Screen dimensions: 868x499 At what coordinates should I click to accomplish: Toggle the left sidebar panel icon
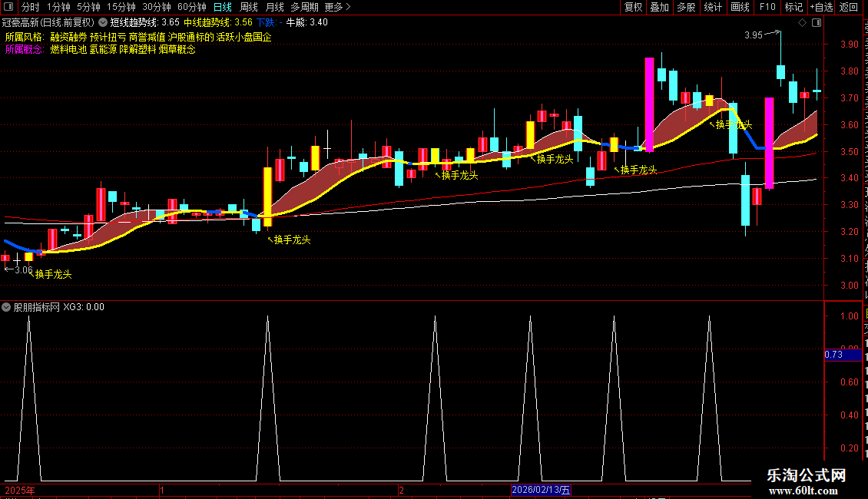8,7
